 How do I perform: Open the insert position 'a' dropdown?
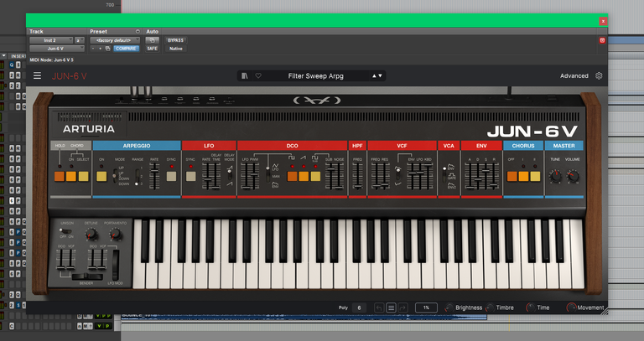pos(80,40)
